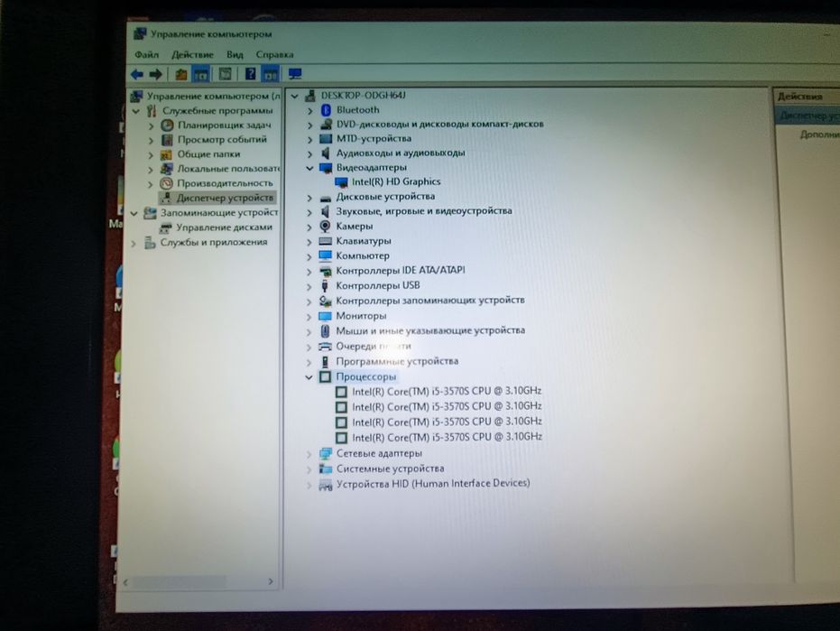Click the Системные устройства folder icon
The image size is (840, 631).
(x=325, y=469)
